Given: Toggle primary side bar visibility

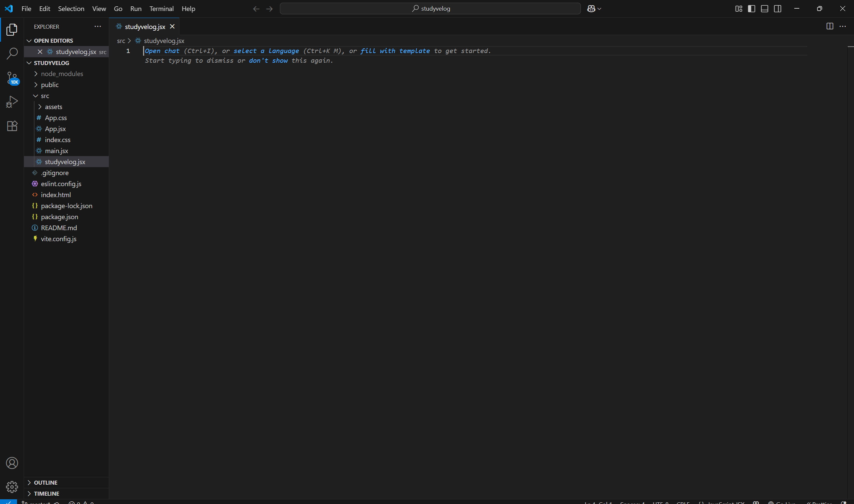Looking at the screenshot, I should tap(752, 9).
